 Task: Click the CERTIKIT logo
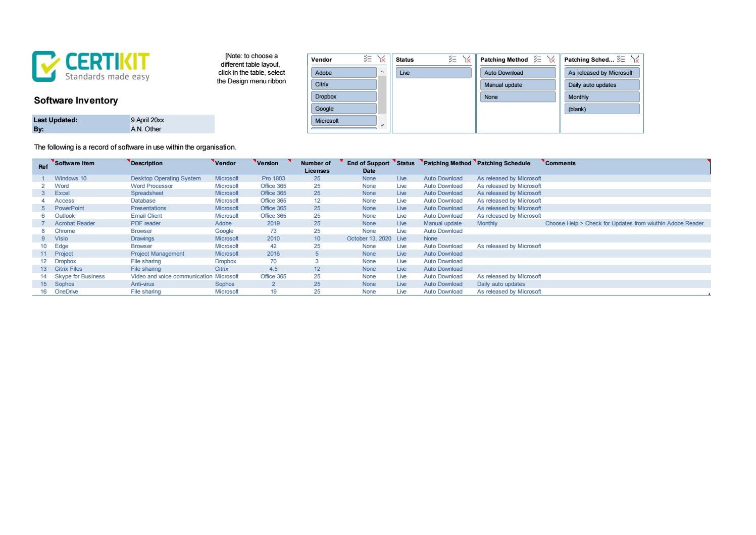pyautogui.click(x=91, y=66)
